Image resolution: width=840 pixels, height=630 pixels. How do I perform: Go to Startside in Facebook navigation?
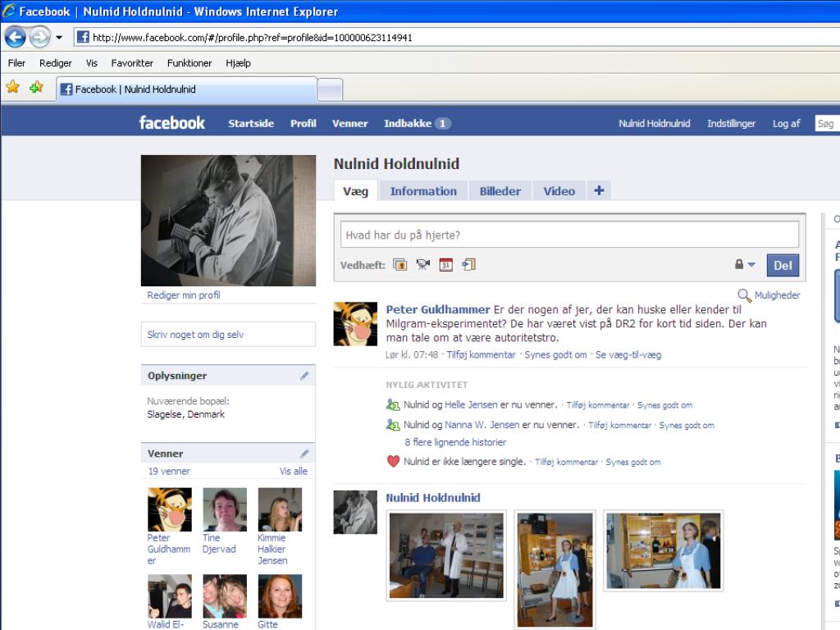coord(251,123)
